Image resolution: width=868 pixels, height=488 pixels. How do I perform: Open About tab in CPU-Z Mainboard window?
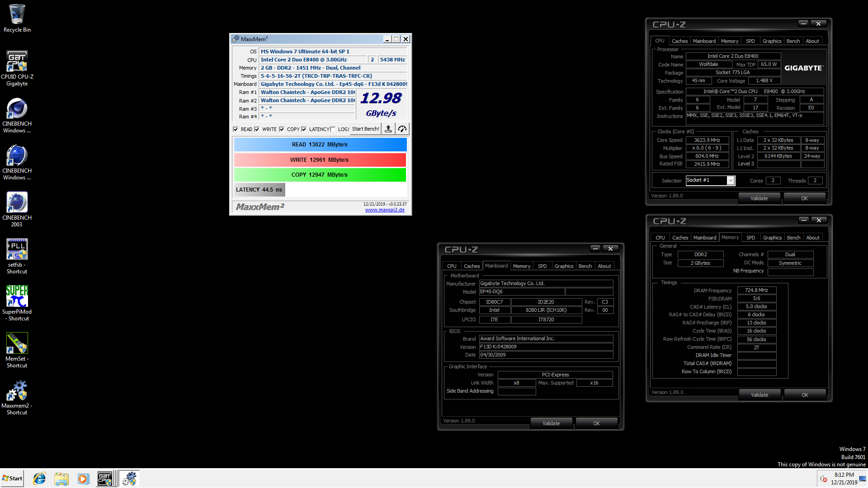[x=604, y=266]
